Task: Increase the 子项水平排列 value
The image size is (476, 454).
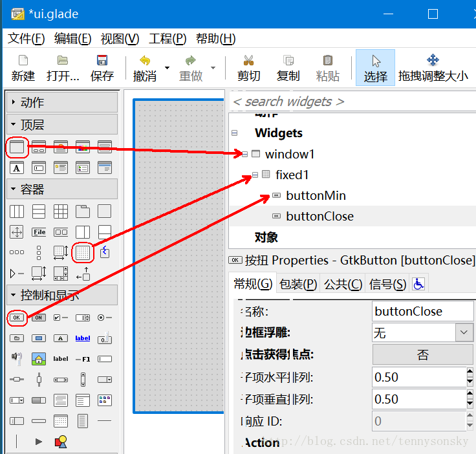Action: [470, 372]
